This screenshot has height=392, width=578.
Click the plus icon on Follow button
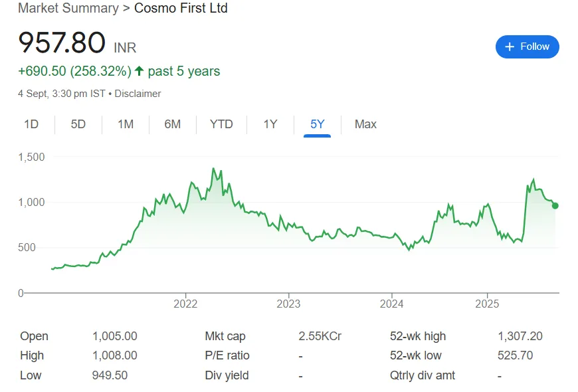510,47
